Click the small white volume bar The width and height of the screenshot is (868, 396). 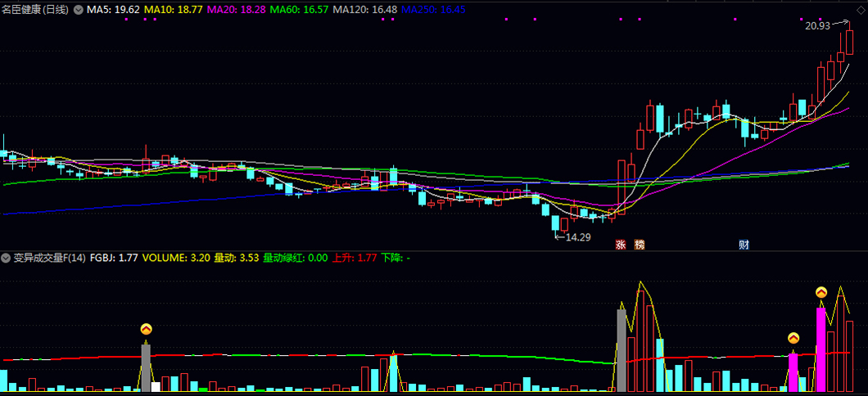pyautogui.click(x=156, y=387)
